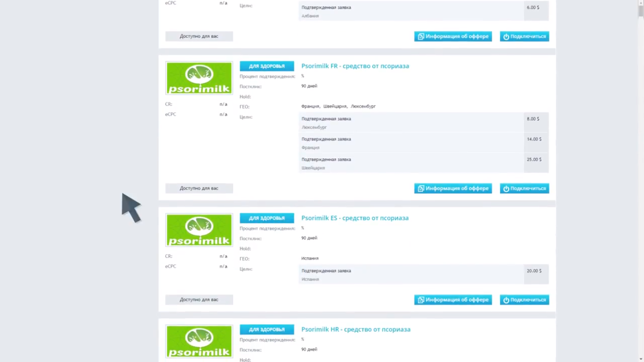Open the "Psorimilk HR - средство от псориаза" offer link
The image size is (644, 362).
click(355, 329)
